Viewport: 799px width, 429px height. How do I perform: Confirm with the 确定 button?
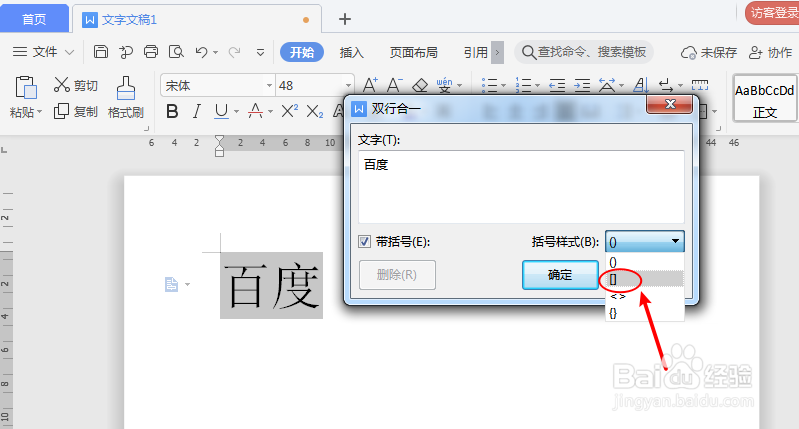(560, 275)
